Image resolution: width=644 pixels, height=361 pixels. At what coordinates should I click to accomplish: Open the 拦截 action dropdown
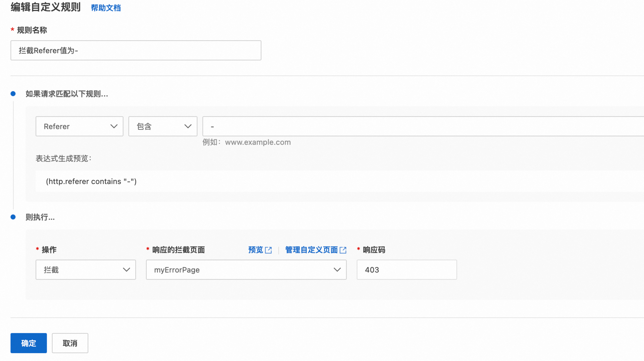(x=86, y=270)
